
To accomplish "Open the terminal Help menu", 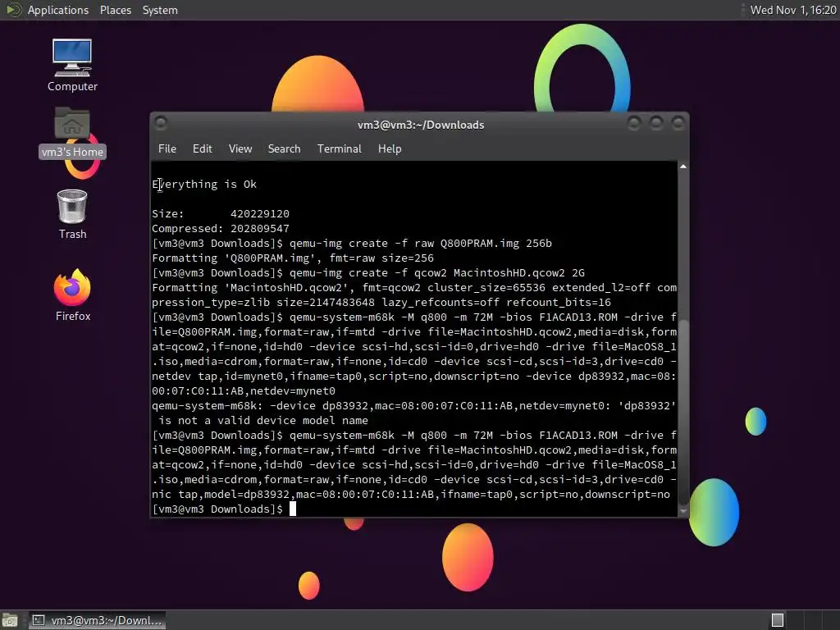I will click(x=390, y=149).
